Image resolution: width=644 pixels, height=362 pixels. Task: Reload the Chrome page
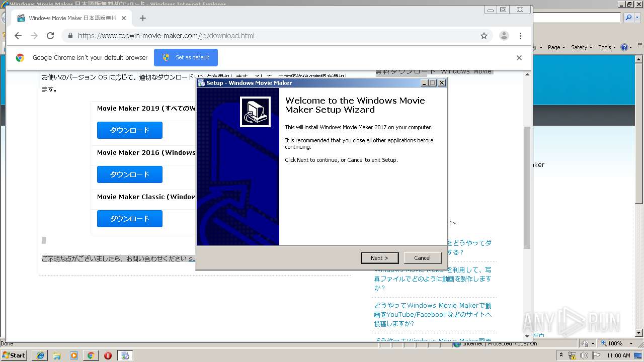(50, 36)
